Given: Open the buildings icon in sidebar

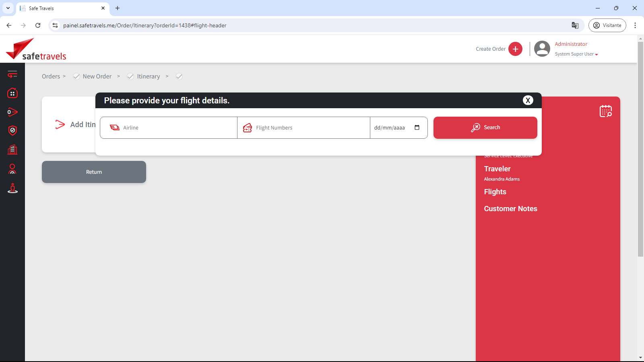Looking at the screenshot, I should pyautogui.click(x=12, y=150).
